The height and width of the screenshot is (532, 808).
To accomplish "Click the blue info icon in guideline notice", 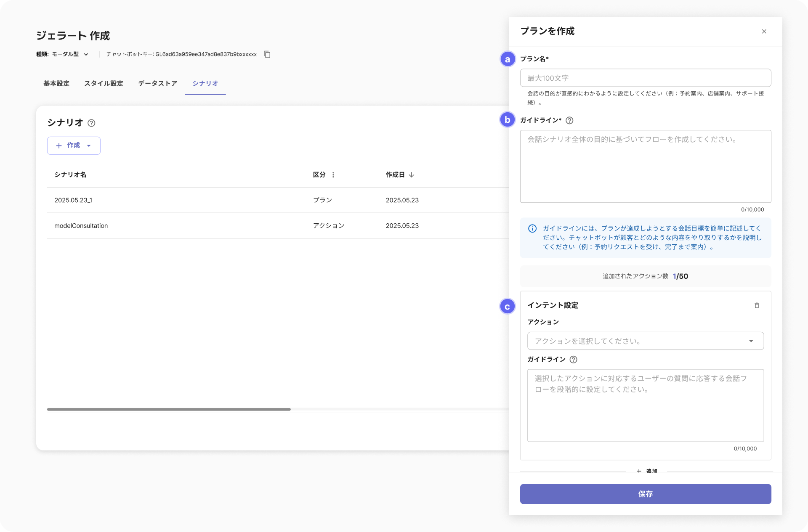I will [x=532, y=228].
